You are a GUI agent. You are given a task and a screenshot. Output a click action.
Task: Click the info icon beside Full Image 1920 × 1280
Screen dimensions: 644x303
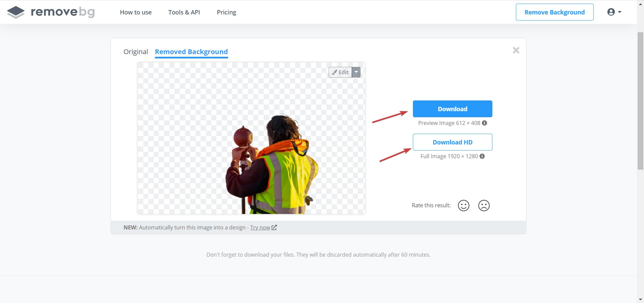pos(482,156)
